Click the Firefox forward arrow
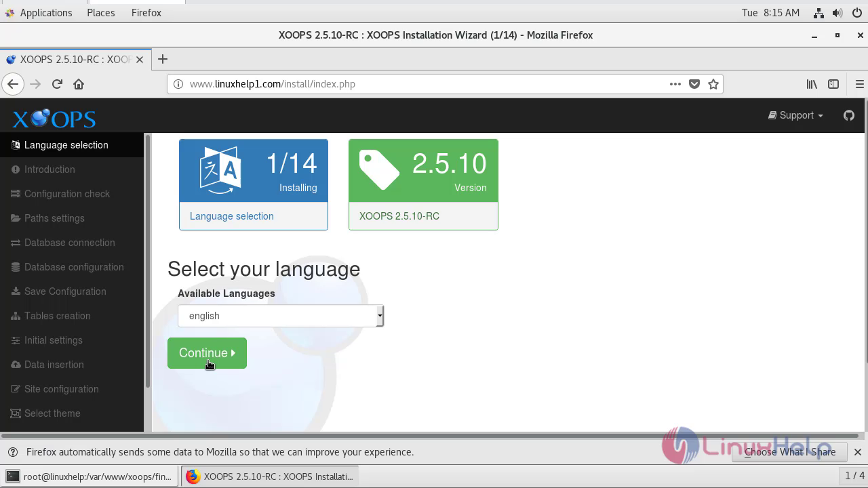This screenshot has width=868, height=488. point(35,84)
